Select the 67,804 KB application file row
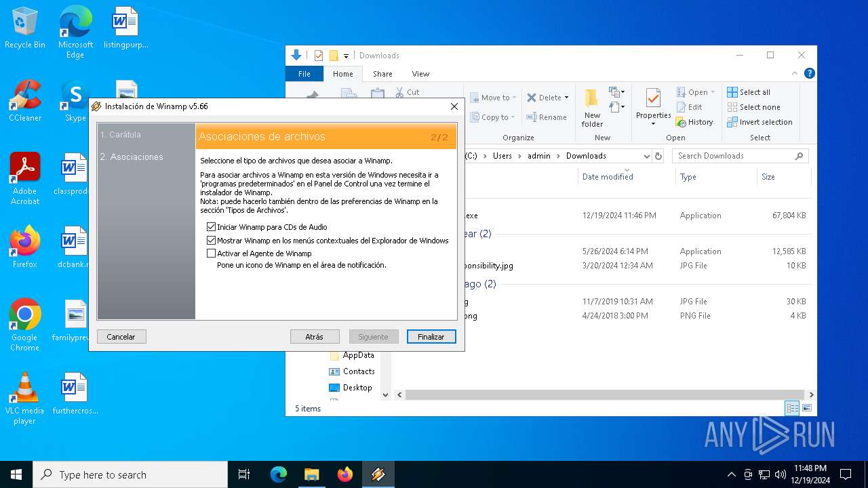The height and width of the screenshot is (488, 868). pos(635,216)
